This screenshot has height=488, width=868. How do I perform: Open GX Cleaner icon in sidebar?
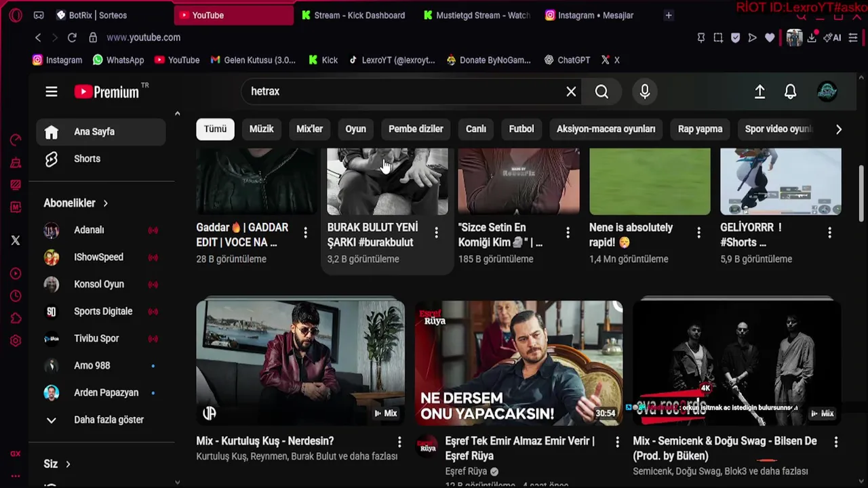point(16,163)
